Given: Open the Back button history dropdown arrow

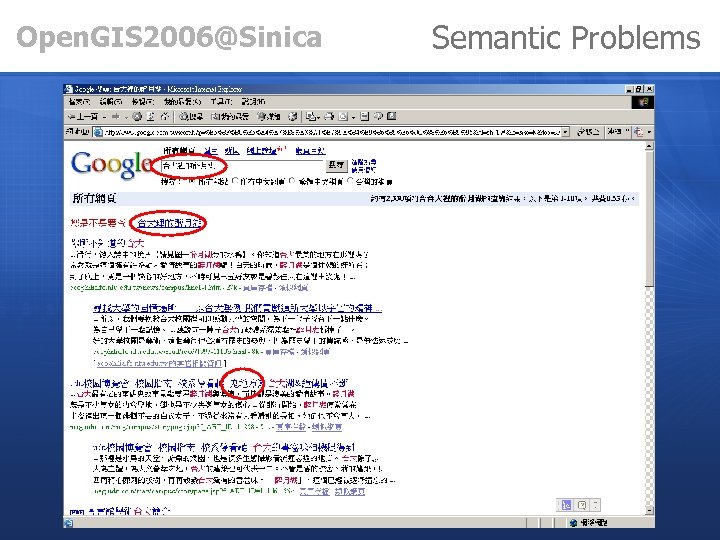Looking at the screenshot, I should [x=104, y=117].
